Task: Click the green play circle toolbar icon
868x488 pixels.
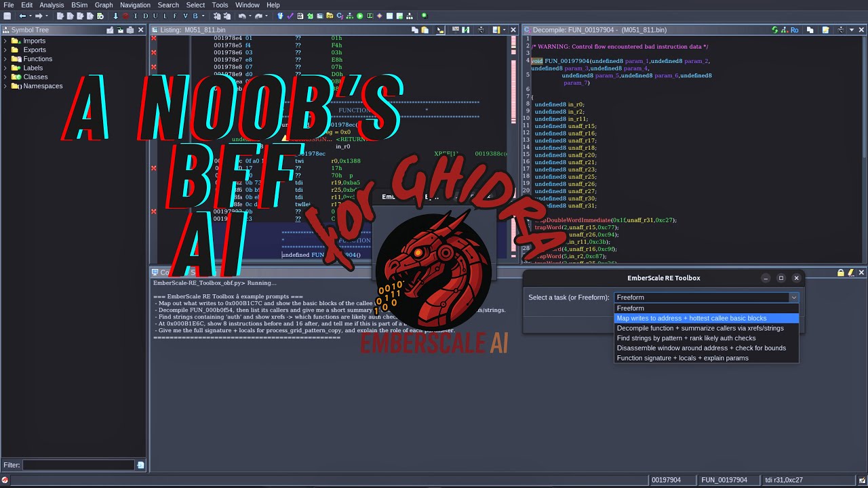Action: [360, 16]
